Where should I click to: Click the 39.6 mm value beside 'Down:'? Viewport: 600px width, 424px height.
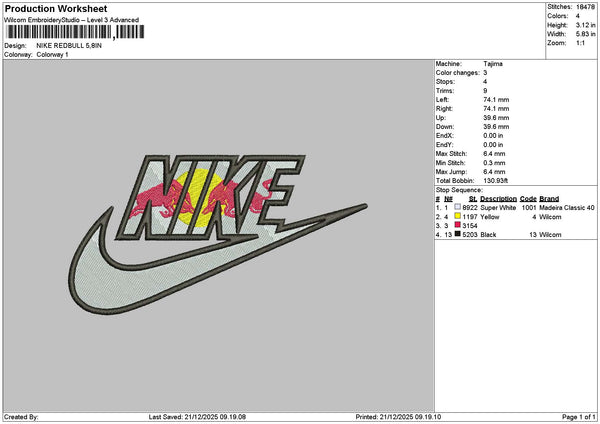pyautogui.click(x=496, y=127)
